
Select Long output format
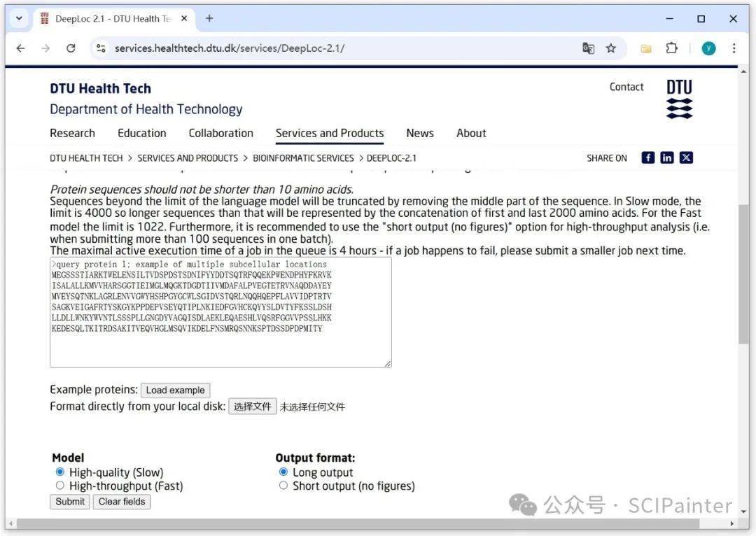coord(283,472)
